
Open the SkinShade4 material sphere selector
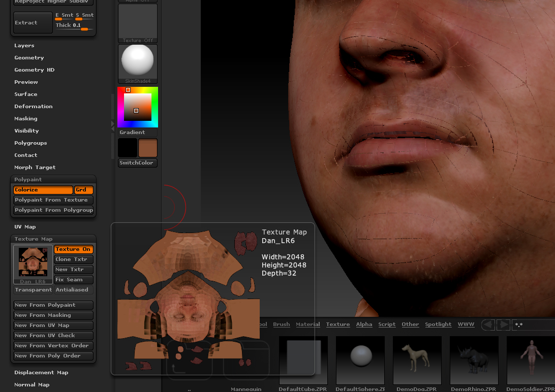[x=138, y=64]
